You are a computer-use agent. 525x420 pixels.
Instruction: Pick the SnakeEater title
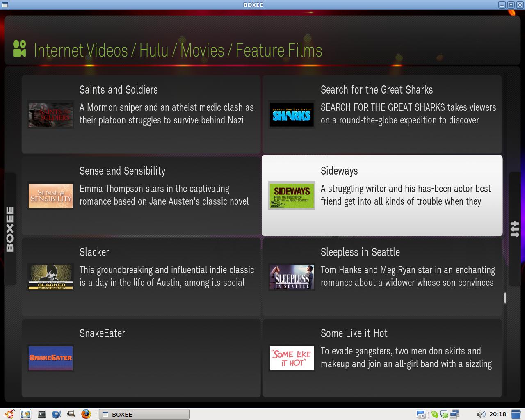tap(102, 333)
